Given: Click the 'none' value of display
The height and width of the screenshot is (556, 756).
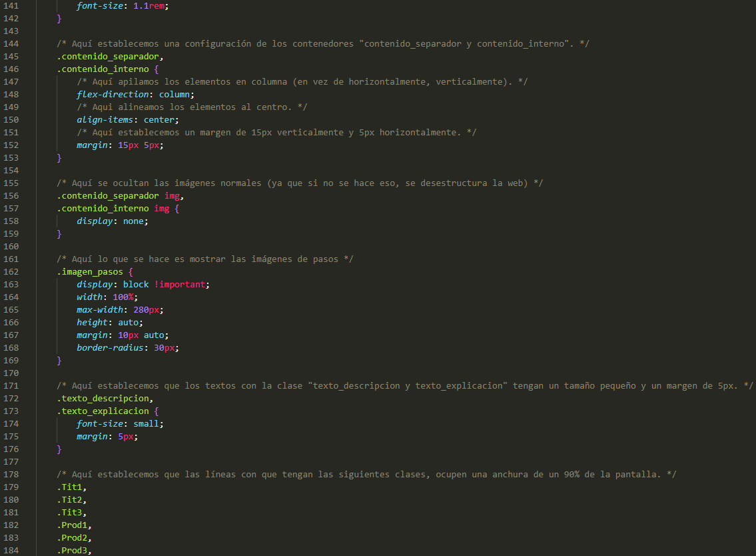Looking at the screenshot, I should point(133,221).
